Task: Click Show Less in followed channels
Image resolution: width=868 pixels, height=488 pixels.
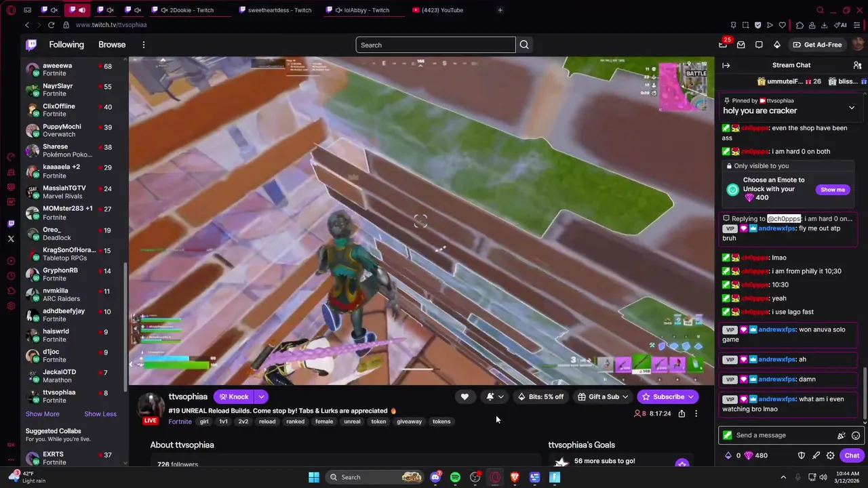Action: [100, 414]
